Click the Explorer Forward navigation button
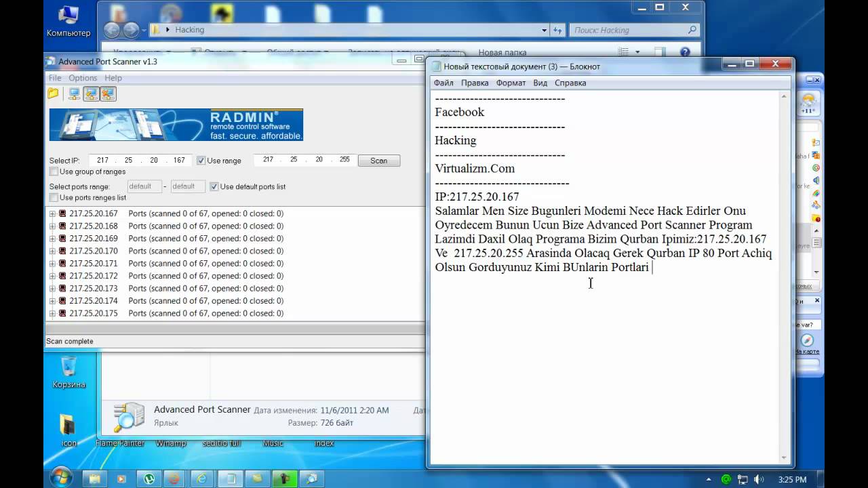Viewport: 868px width, 488px height. tap(131, 30)
